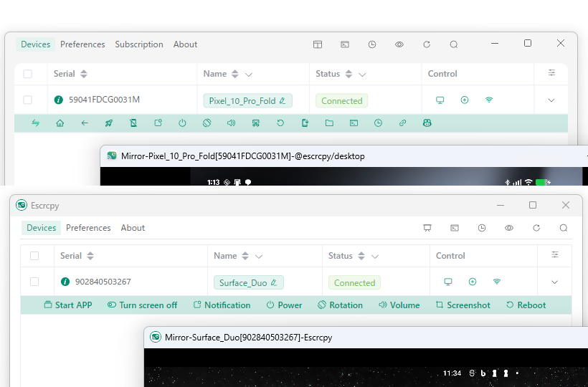Expand the Surface_Duo row chevron
The height and width of the screenshot is (387, 588).
tap(554, 282)
